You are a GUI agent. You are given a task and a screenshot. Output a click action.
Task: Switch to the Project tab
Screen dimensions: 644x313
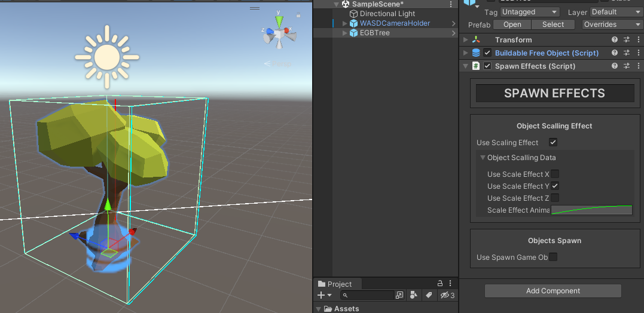click(335, 284)
